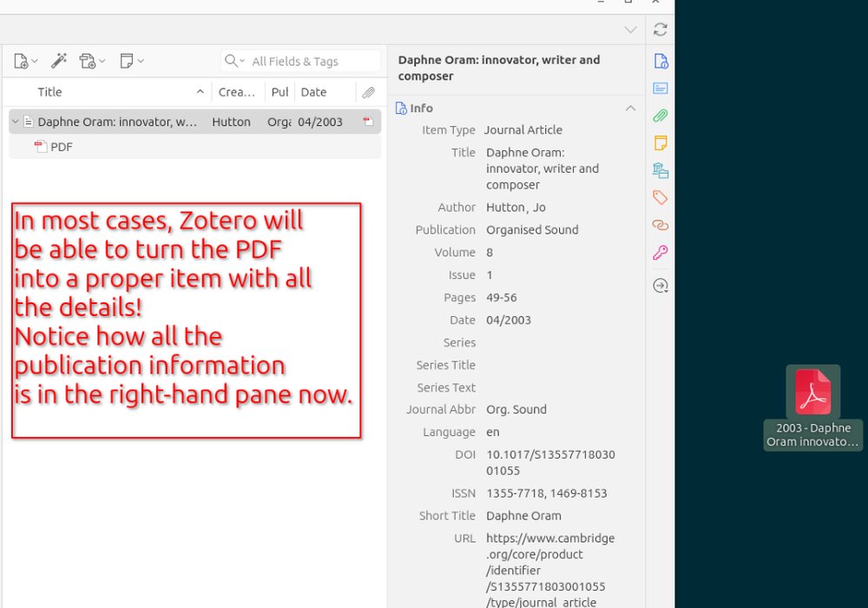Open the Add Attachment toolbar button
Viewport: 868px width, 608px height.
pos(91,61)
